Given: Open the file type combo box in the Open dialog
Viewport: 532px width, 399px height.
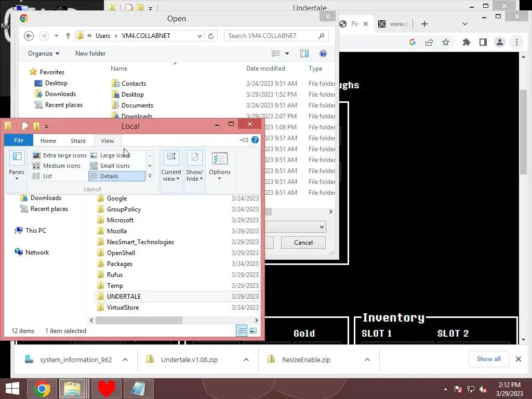Looking at the screenshot, I should pyautogui.click(x=296, y=227).
